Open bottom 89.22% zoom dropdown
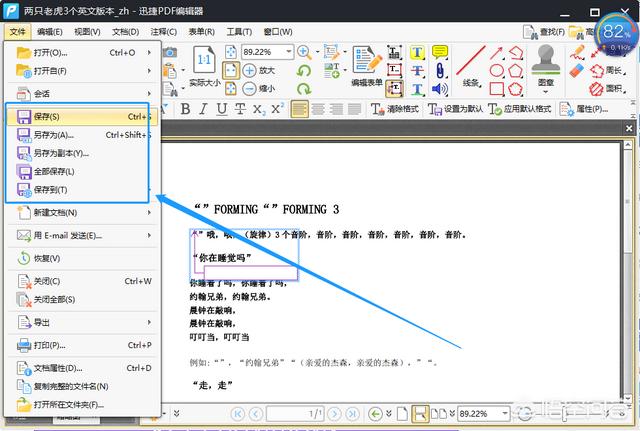 [505, 413]
